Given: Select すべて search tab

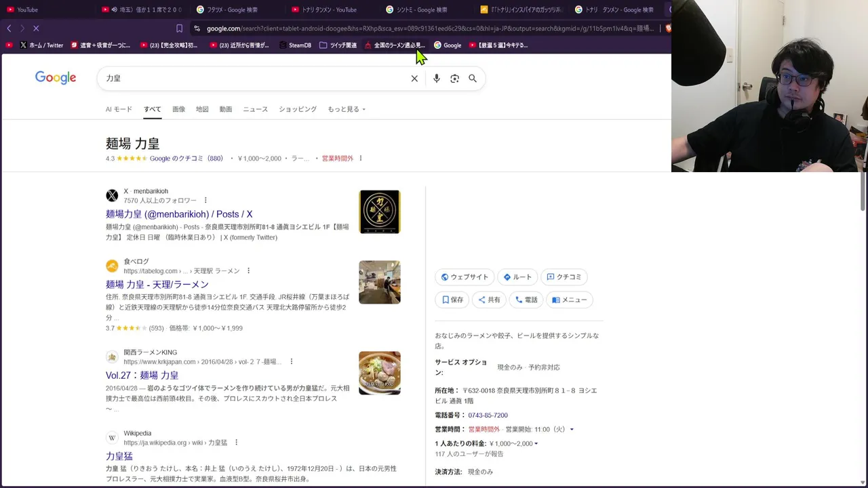Looking at the screenshot, I should [152, 109].
